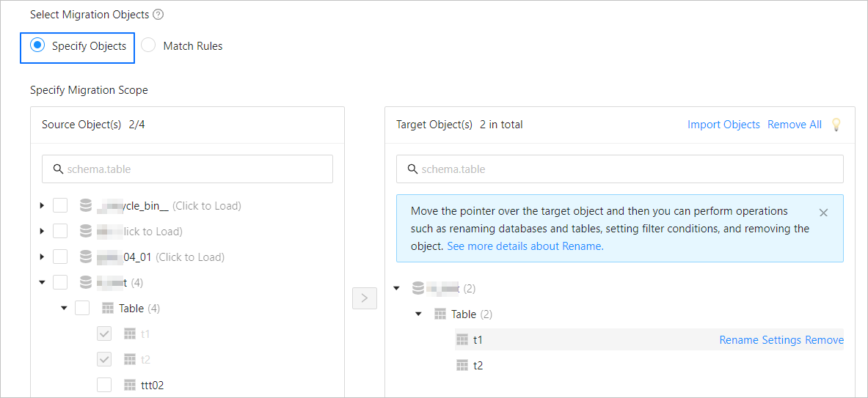Collapse the target Table (2) node

418,314
